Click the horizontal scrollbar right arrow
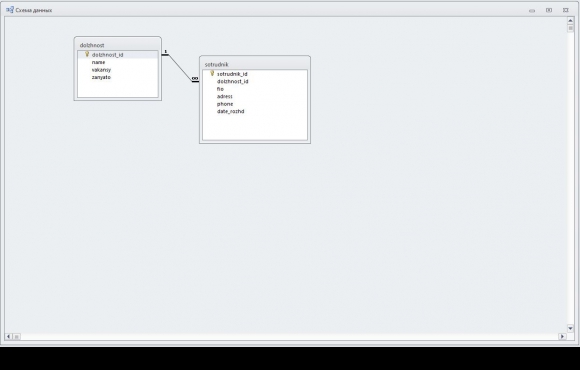 pyautogui.click(x=562, y=336)
